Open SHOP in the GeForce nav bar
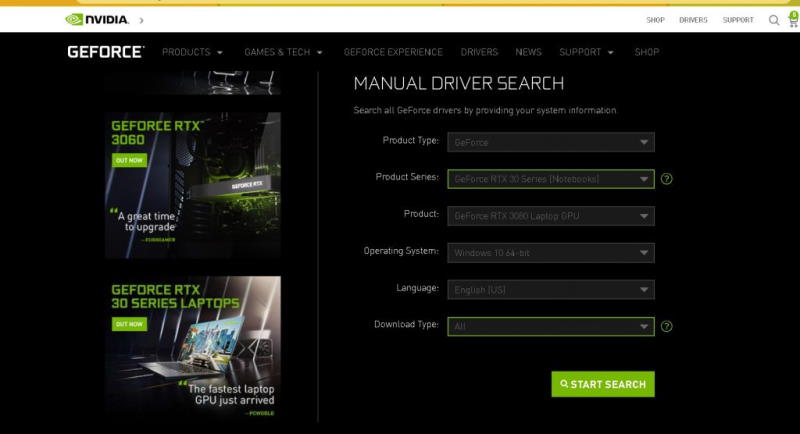800x434 pixels. (x=646, y=52)
